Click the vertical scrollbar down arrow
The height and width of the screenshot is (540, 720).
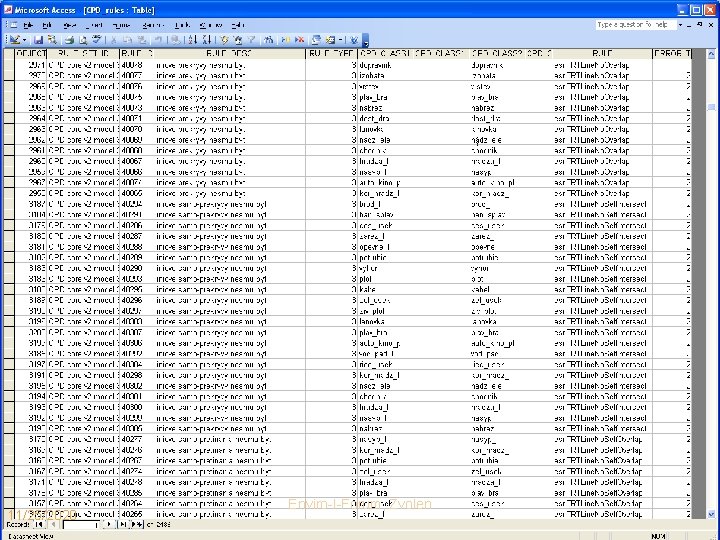(x=711, y=514)
